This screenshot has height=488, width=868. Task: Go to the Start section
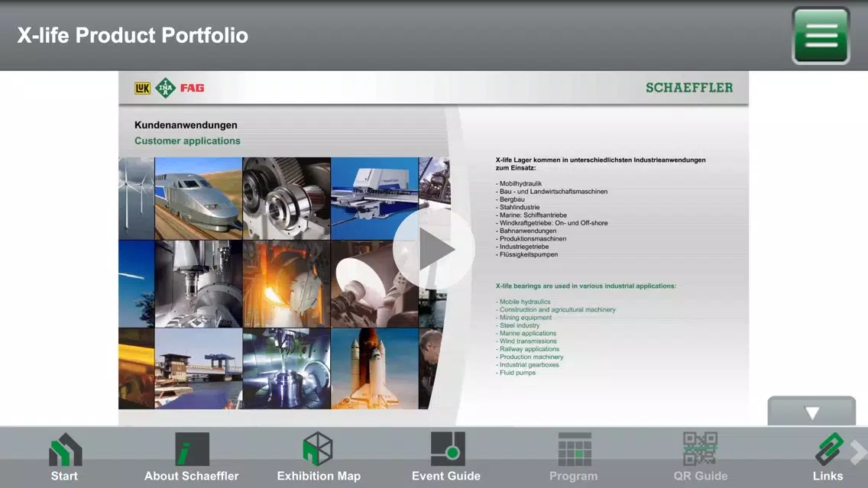(64, 457)
